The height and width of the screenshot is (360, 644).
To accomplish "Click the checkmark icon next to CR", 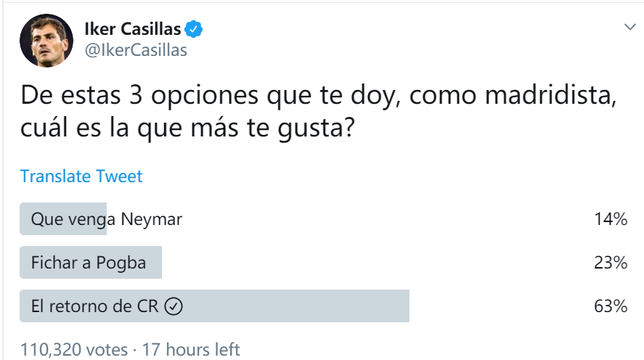I will coord(174,306).
